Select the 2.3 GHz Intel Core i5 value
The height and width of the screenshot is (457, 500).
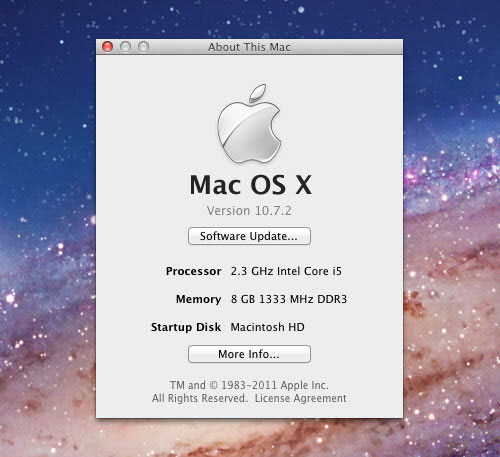pos(286,271)
